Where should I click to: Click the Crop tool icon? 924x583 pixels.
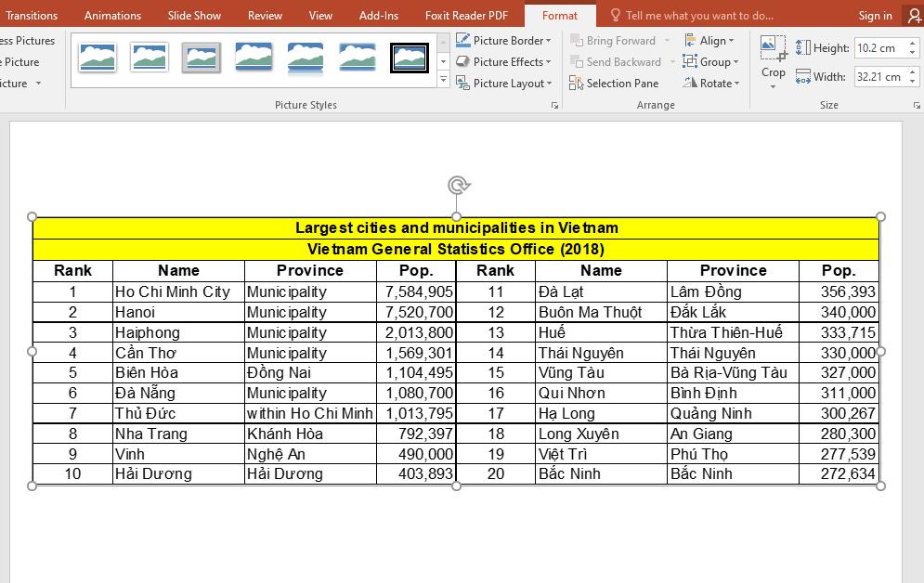pyautogui.click(x=774, y=49)
